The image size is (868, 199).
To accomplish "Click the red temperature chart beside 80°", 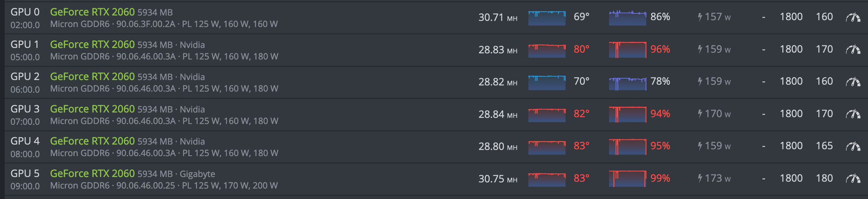I will point(547,50).
